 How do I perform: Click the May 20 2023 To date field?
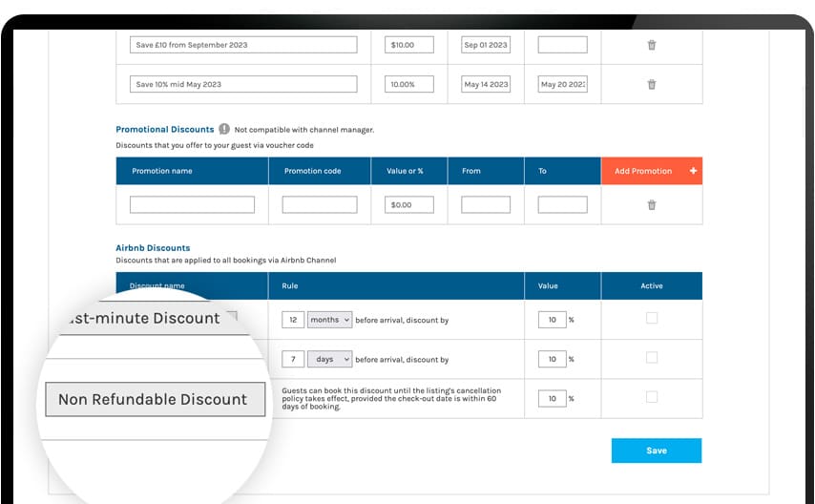tap(562, 84)
